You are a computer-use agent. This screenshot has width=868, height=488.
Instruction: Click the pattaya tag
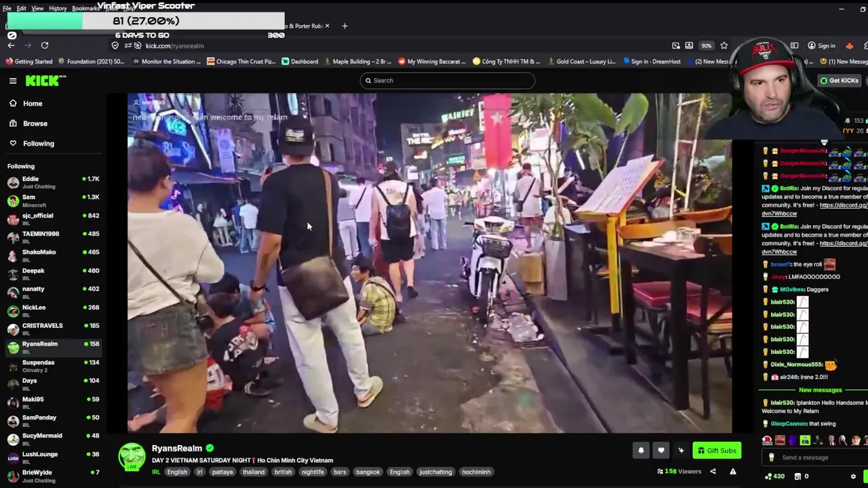222,472
